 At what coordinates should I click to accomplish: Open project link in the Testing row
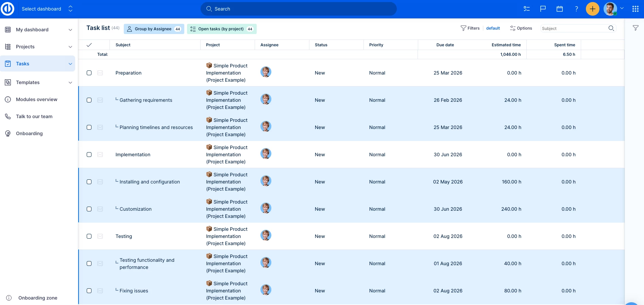pyautogui.click(x=227, y=236)
